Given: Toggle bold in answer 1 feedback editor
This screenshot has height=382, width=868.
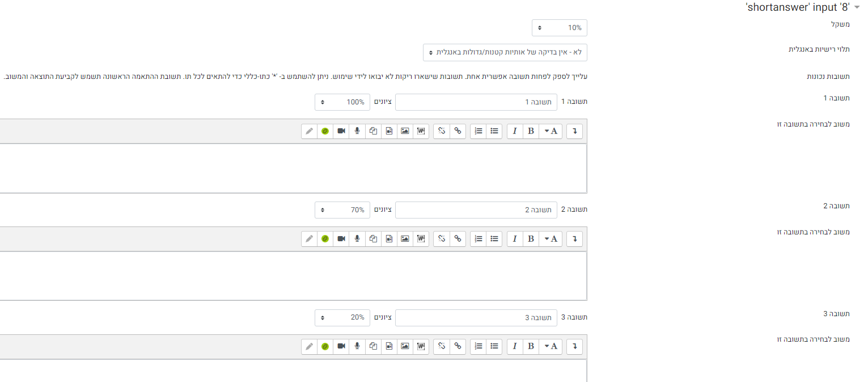Looking at the screenshot, I should coord(531,131).
